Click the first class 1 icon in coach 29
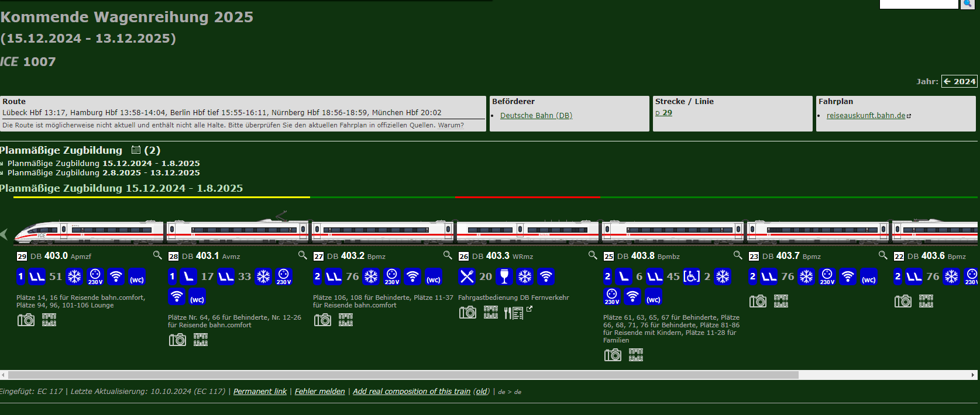Screen dimensions: 980x415 20,276
